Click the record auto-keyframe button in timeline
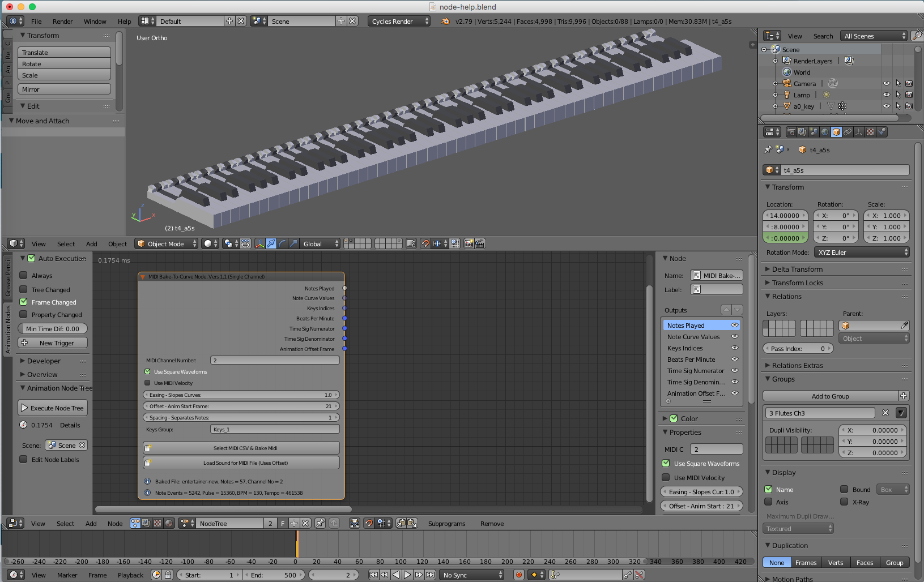This screenshot has width=924, height=582. click(x=518, y=575)
